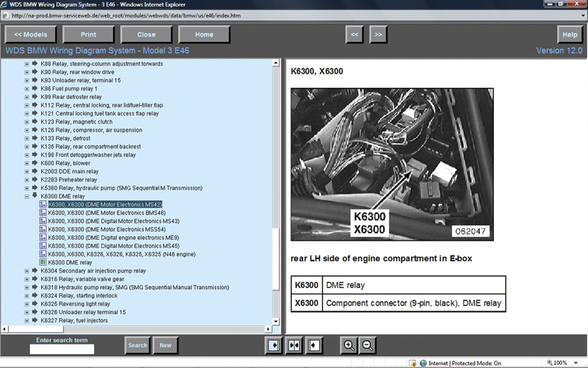Image resolution: width=588 pixels, height=368 pixels.
Task: Click the split panels center icon
Action: 294,345
